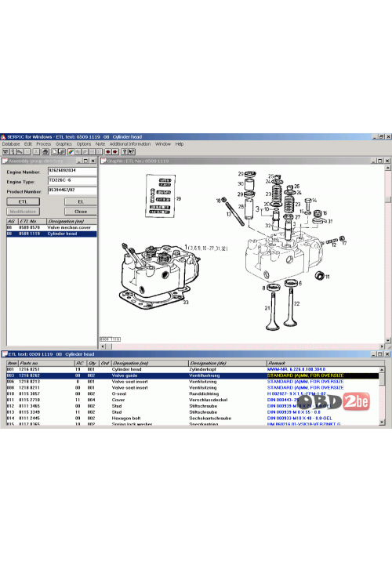392x562 pixels.
Task: Open the Process menu
Action: [x=44, y=143]
